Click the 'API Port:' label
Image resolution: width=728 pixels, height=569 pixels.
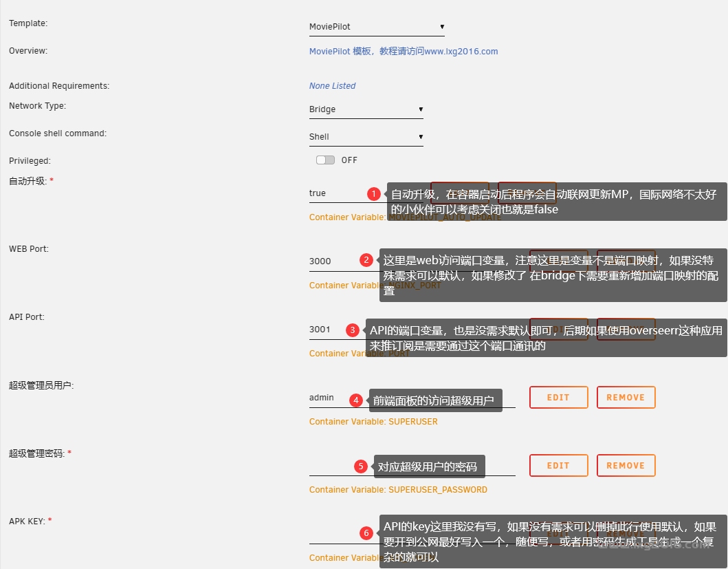(x=27, y=317)
